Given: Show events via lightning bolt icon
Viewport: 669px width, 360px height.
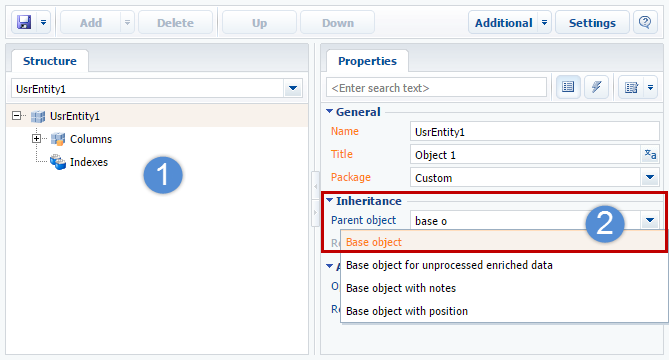Looking at the screenshot, I should coord(596,87).
